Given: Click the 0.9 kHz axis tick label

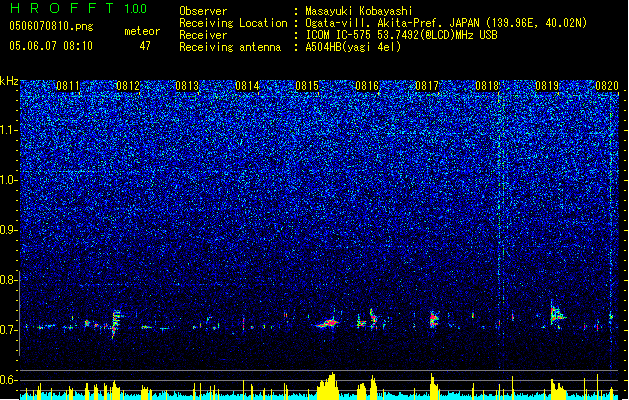Looking at the screenshot, I should (9, 230).
